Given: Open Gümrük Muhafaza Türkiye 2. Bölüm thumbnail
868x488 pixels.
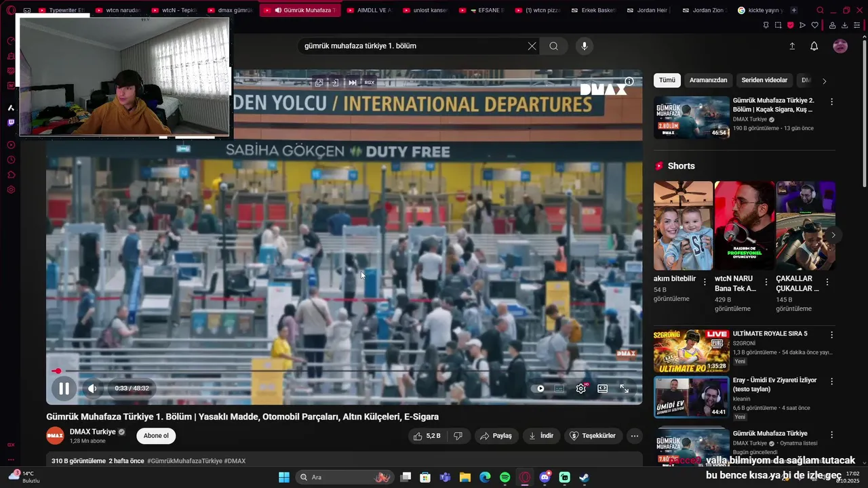Looking at the screenshot, I should 692,117.
